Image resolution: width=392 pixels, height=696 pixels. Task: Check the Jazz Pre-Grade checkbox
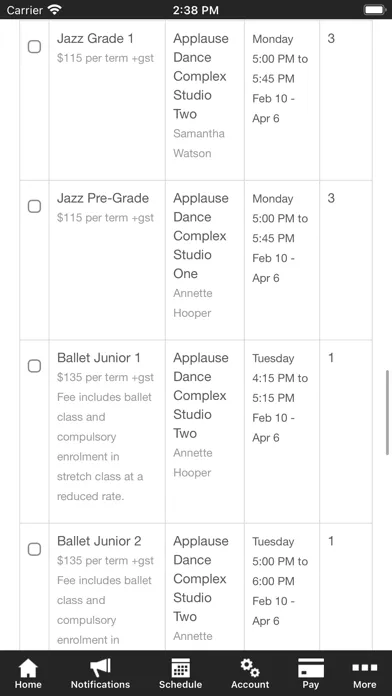pos(35,206)
